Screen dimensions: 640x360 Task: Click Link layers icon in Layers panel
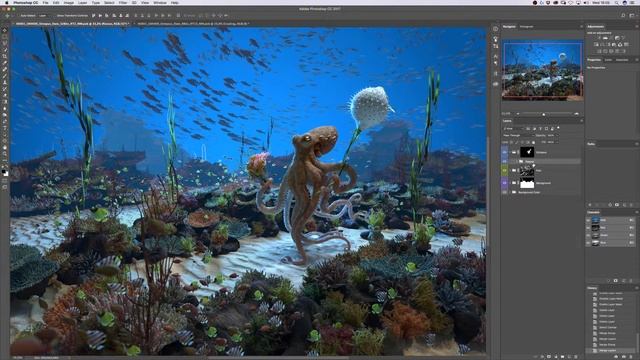pyautogui.click(x=535, y=356)
